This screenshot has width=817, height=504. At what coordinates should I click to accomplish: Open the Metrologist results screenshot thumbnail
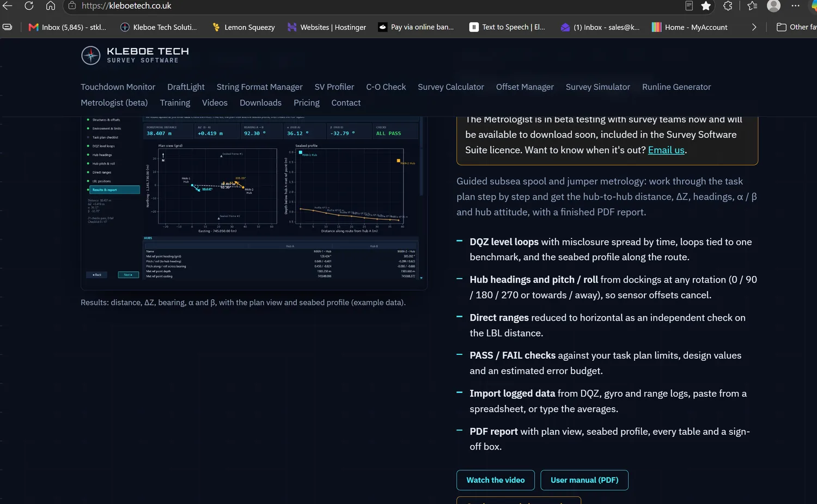click(254, 202)
